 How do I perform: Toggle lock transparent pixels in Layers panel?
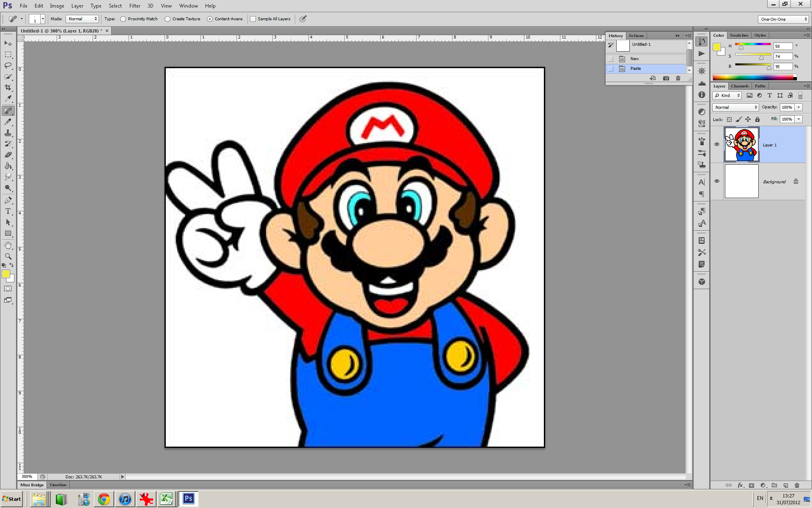[729, 119]
